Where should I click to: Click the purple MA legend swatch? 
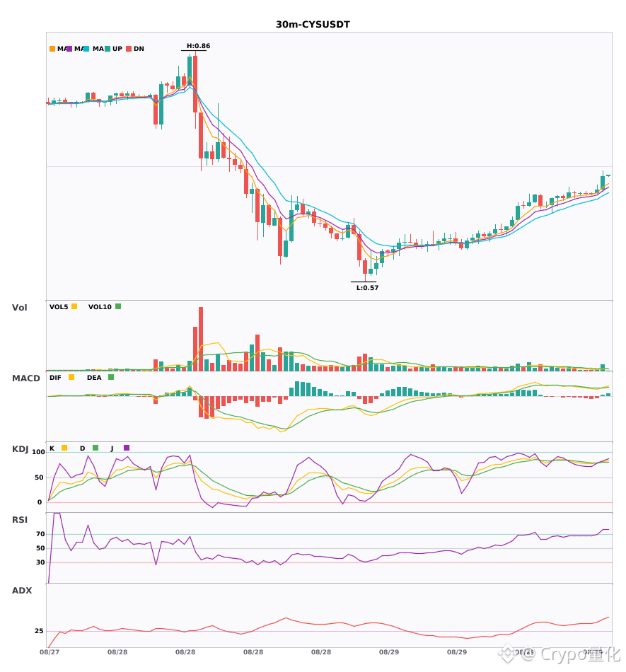pos(69,49)
